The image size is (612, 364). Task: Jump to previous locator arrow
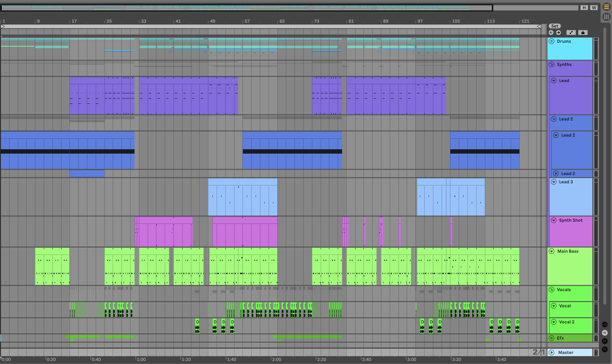[x=551, y=33]
